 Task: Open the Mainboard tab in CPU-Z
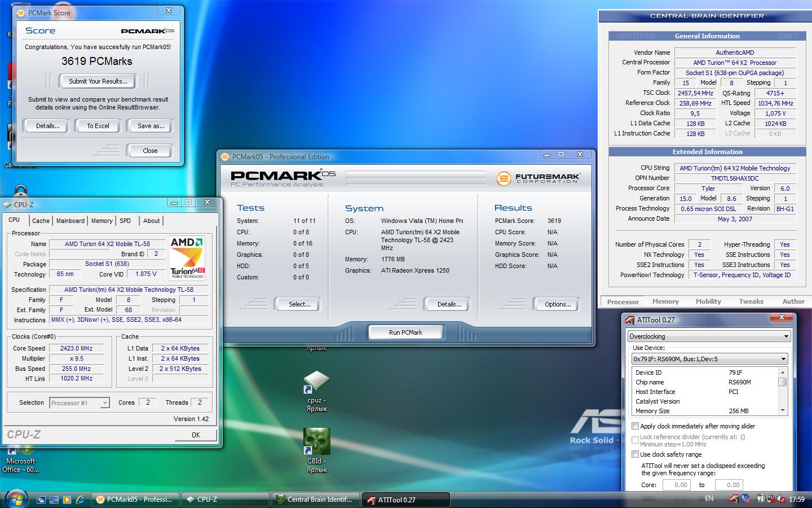coord(70,221)
